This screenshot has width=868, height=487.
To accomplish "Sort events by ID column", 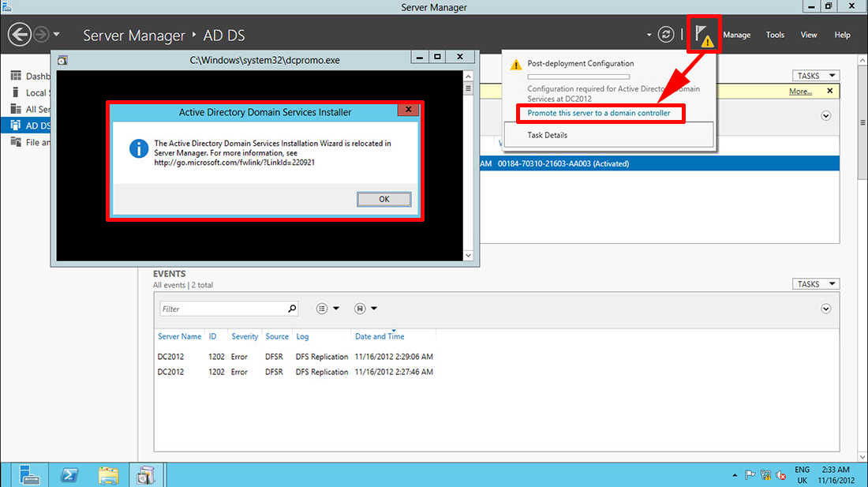I will click(x=212, y=336).
